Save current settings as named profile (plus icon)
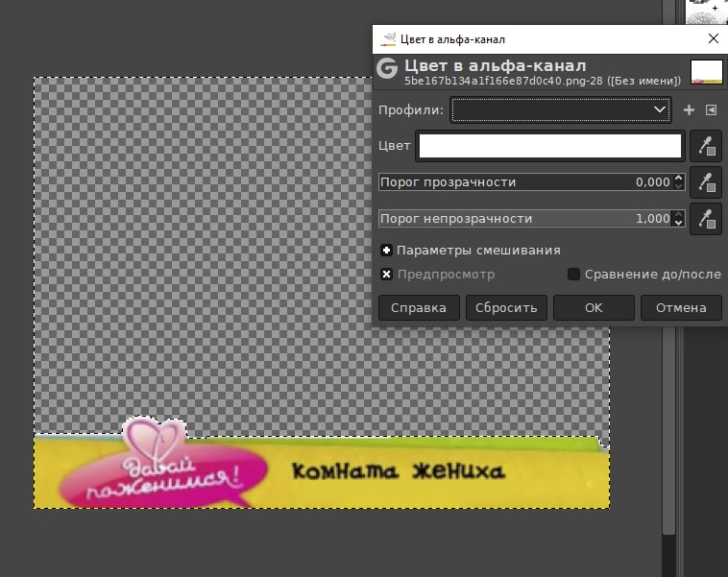Viewport: 728px width, 577px height. coord(689,110)
